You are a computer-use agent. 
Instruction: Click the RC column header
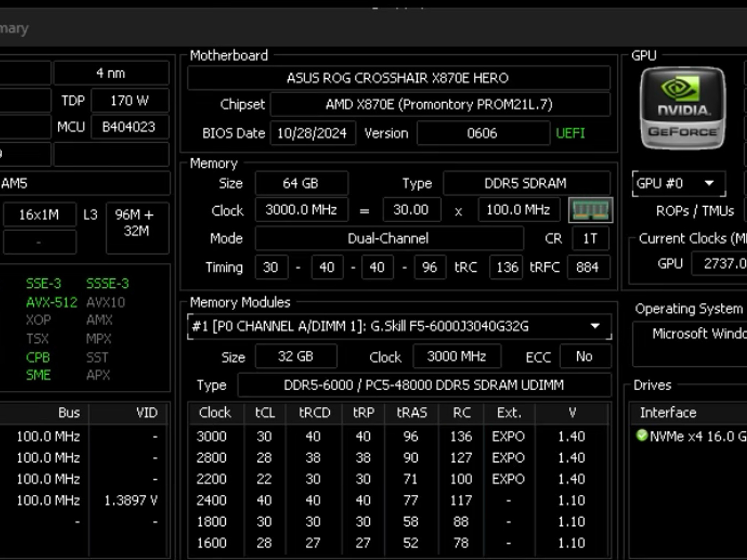tap(461, 413)
